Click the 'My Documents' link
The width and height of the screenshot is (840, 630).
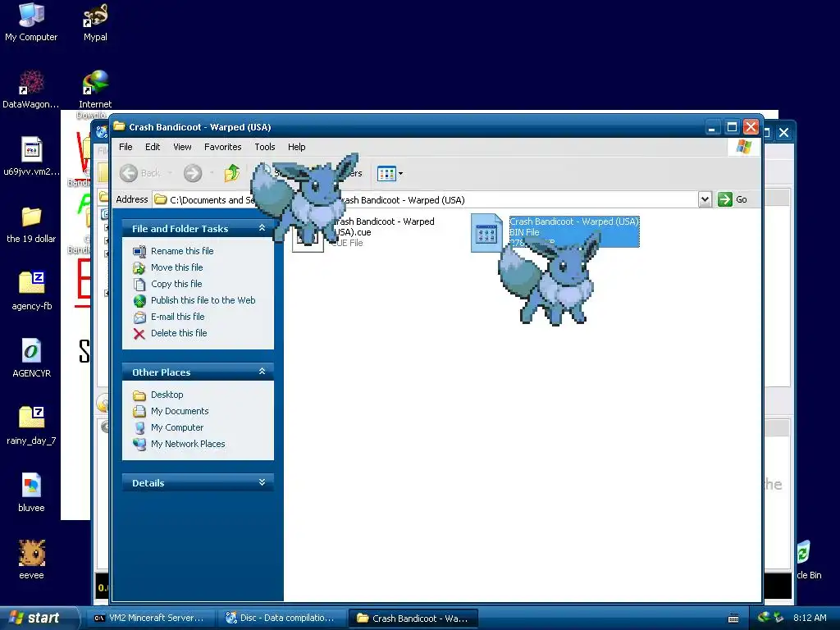[180, 411]
